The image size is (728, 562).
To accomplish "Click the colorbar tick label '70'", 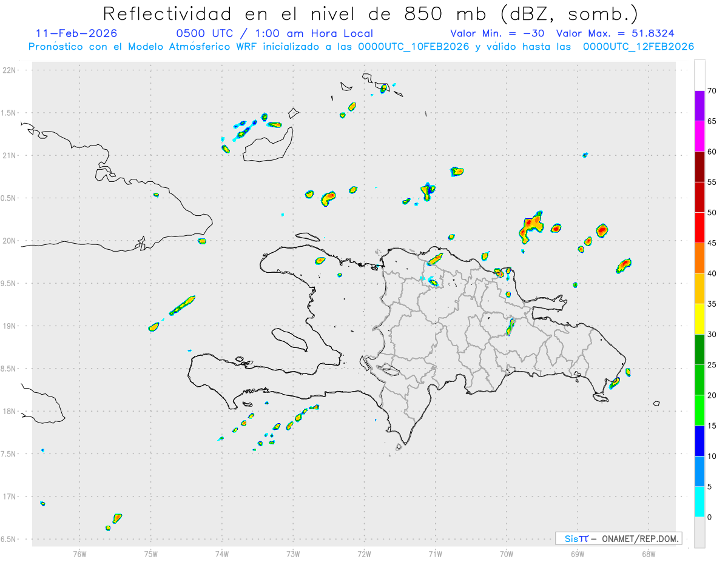I will (x=713, y=90).
